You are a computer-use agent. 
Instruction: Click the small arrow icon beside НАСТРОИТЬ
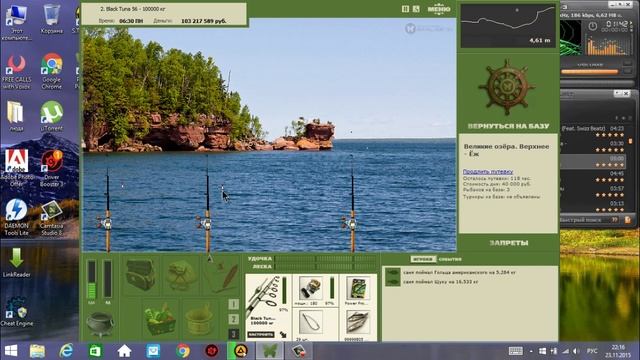[283, 335]
